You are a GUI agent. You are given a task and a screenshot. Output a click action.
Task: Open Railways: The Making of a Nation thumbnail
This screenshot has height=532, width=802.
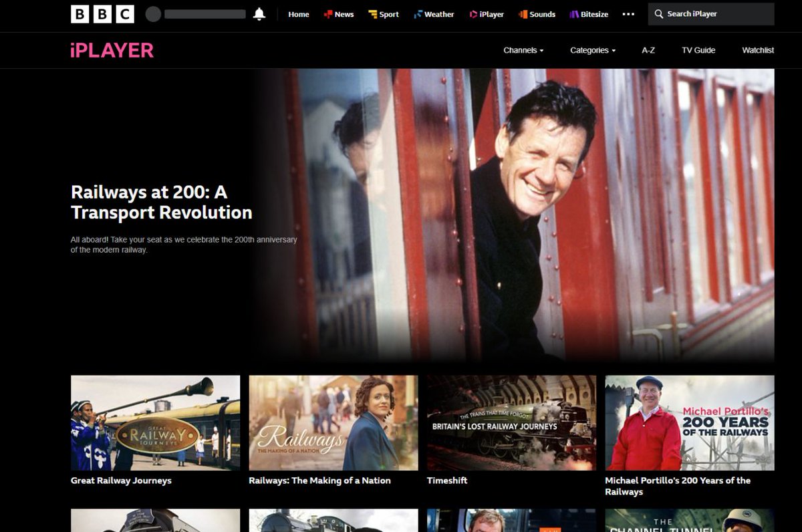tap(333, 422)
